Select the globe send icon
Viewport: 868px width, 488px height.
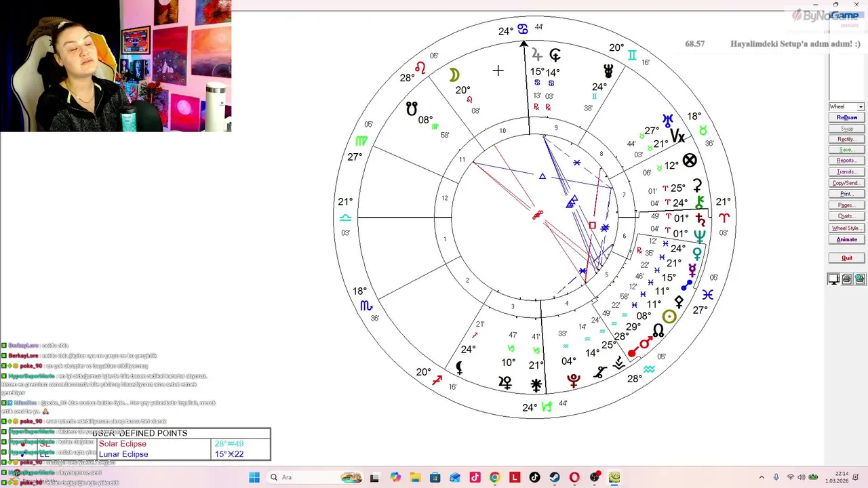(x=860, y=279)
